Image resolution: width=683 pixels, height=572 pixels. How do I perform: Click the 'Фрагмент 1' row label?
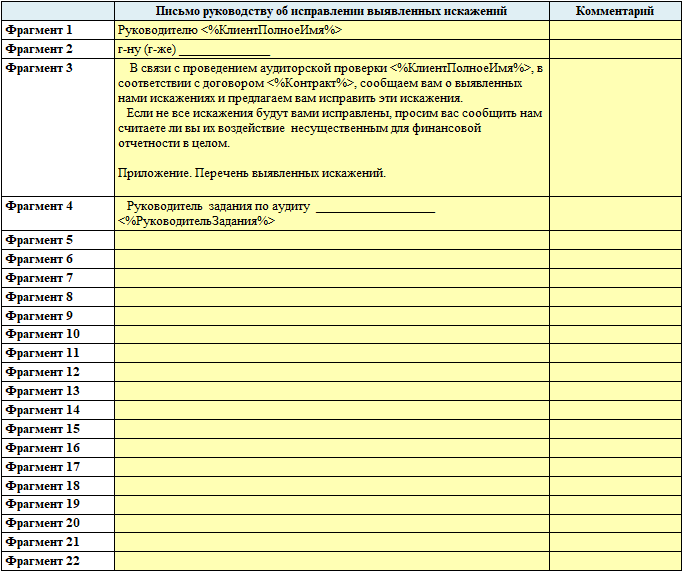[58, 30]
